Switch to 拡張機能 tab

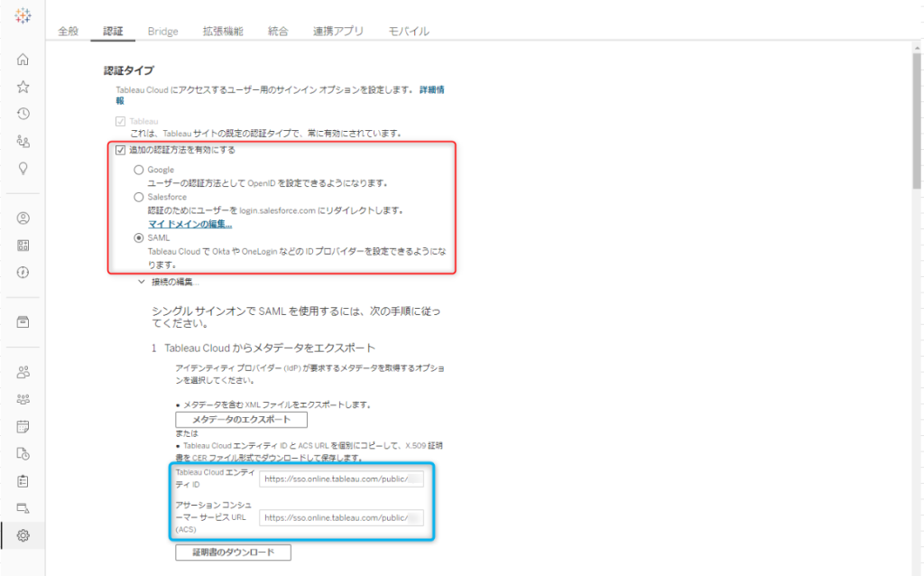point(224,32)
